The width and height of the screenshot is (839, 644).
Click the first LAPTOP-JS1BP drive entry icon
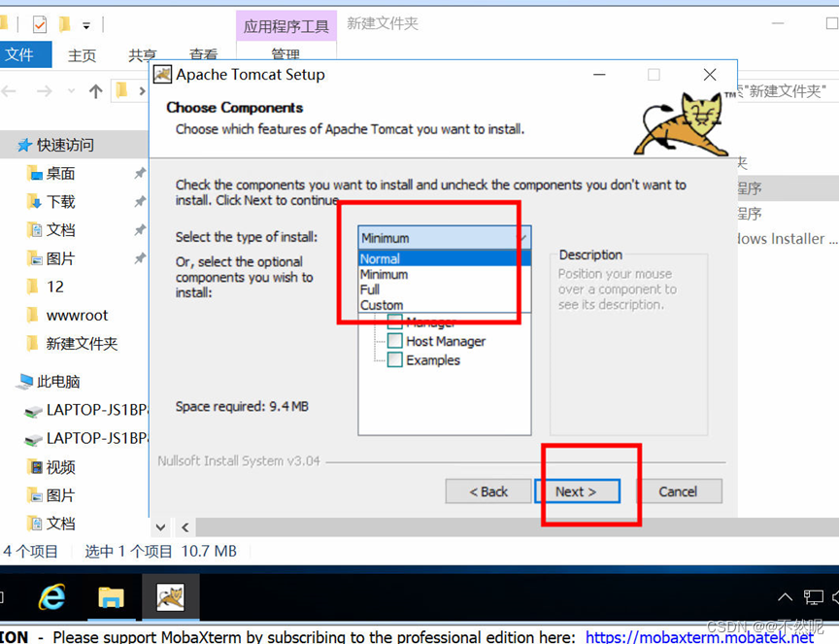click(33, 411)
